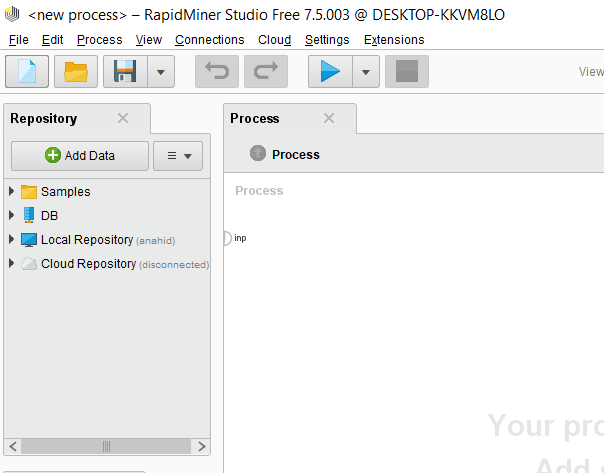The height and width of the screenshot is (473, 604).
Task: Click the inp input port on canvas
Action: (x=227, y=238)
